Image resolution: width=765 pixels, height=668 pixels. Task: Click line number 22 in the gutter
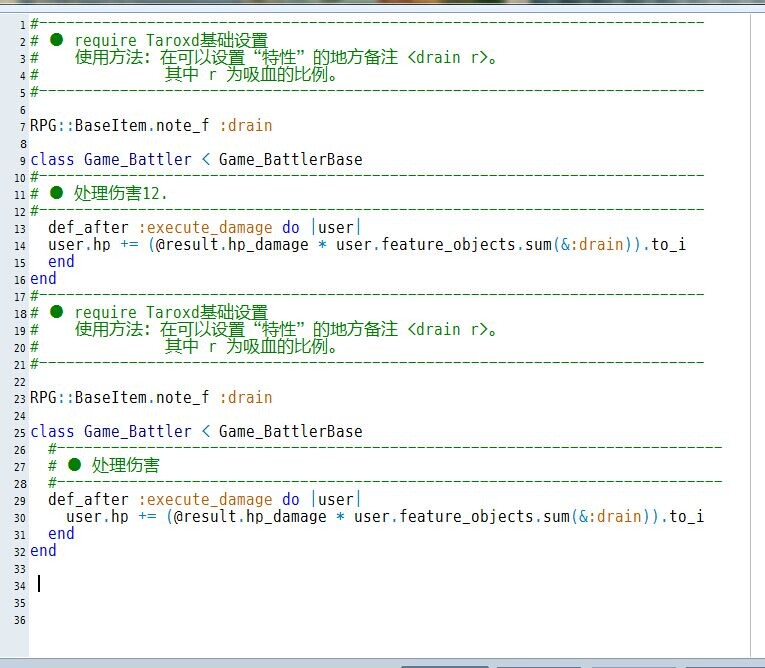tap(20, 382)
